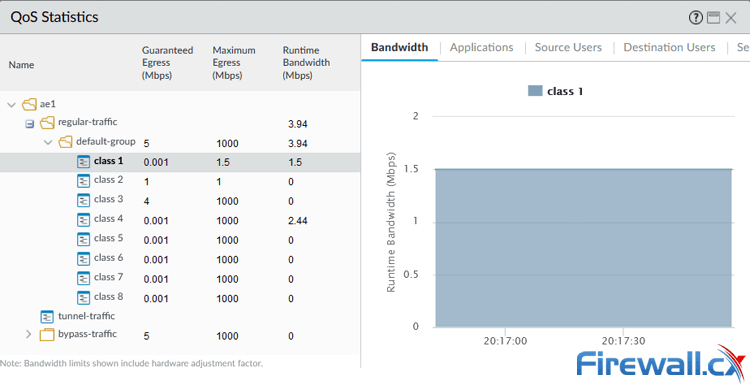
Task: Click the Runtime Bandwidth column header
Action: pos(306,63)
